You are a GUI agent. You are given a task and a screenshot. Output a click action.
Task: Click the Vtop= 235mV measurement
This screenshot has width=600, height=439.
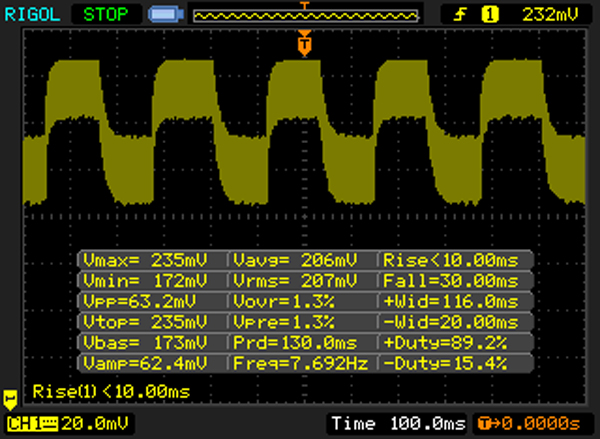point(145,322)
